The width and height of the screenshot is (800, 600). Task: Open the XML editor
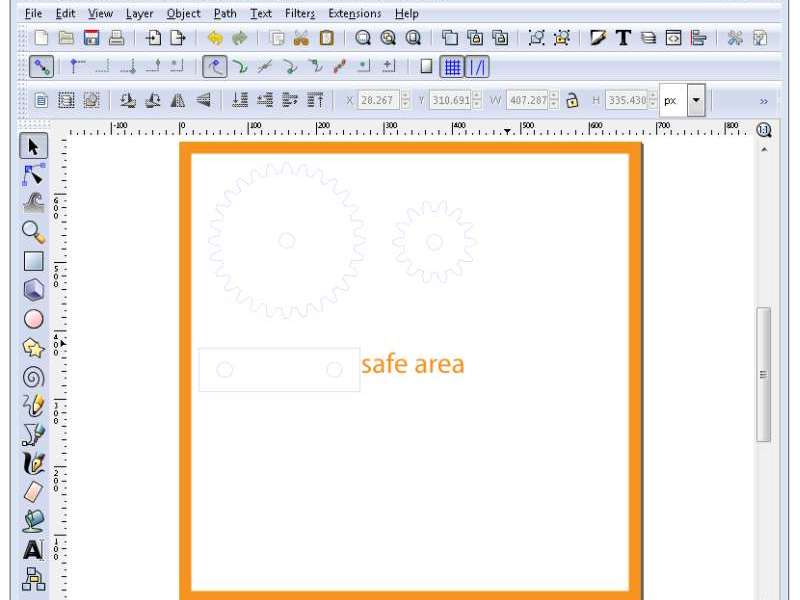pyautogui.click(x=673, y=38)
